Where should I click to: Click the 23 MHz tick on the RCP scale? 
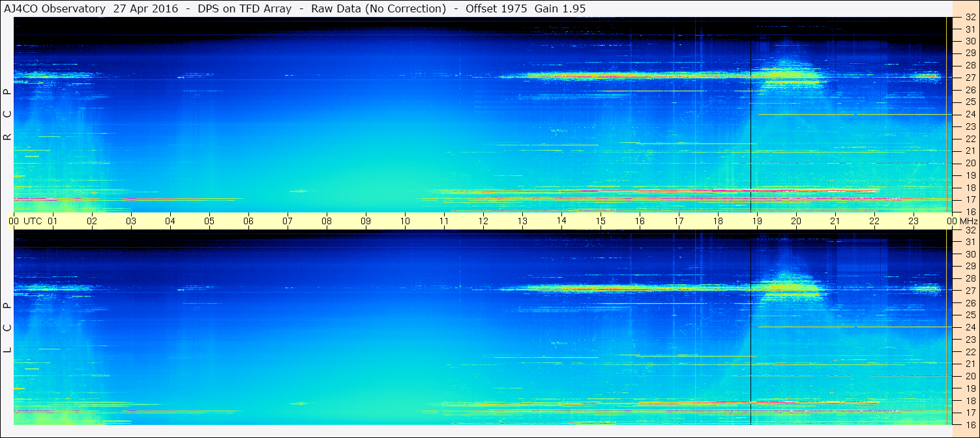point(970,126)
